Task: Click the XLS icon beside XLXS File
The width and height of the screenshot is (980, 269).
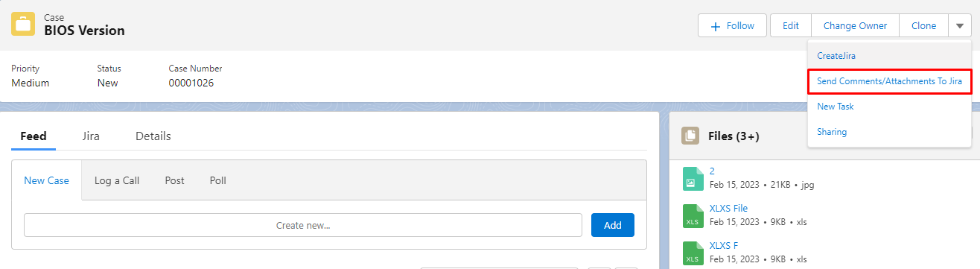Action: pyautogui.click(x=693, y=215)
